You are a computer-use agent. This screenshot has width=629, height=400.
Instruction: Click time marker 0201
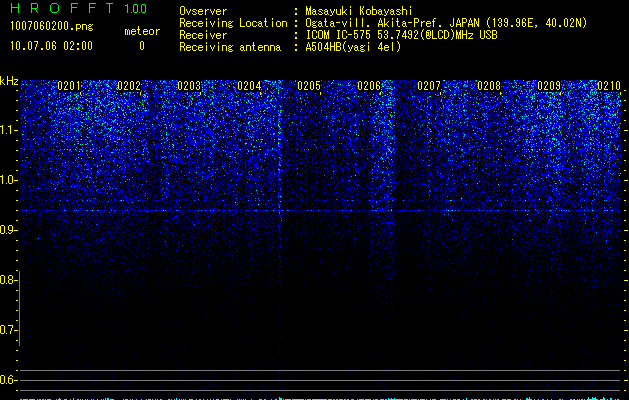click(x=69, y=86)
